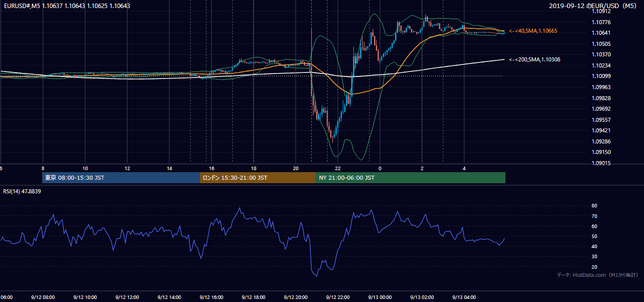Click the London 15:30-21:00 JST session bar
The width and height of the screenshot is (644, 302).
point(258,178)
